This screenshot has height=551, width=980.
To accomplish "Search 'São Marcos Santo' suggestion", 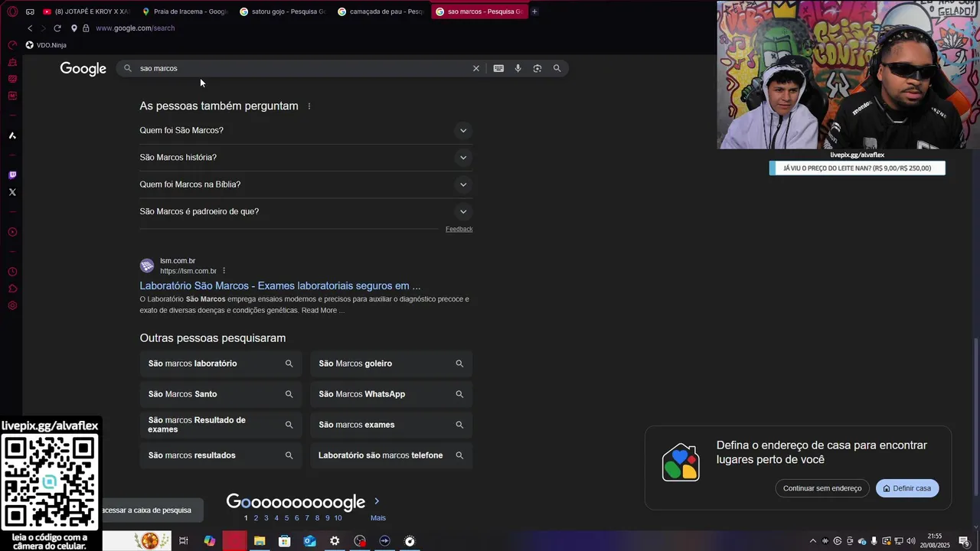I will pos(221,394).
